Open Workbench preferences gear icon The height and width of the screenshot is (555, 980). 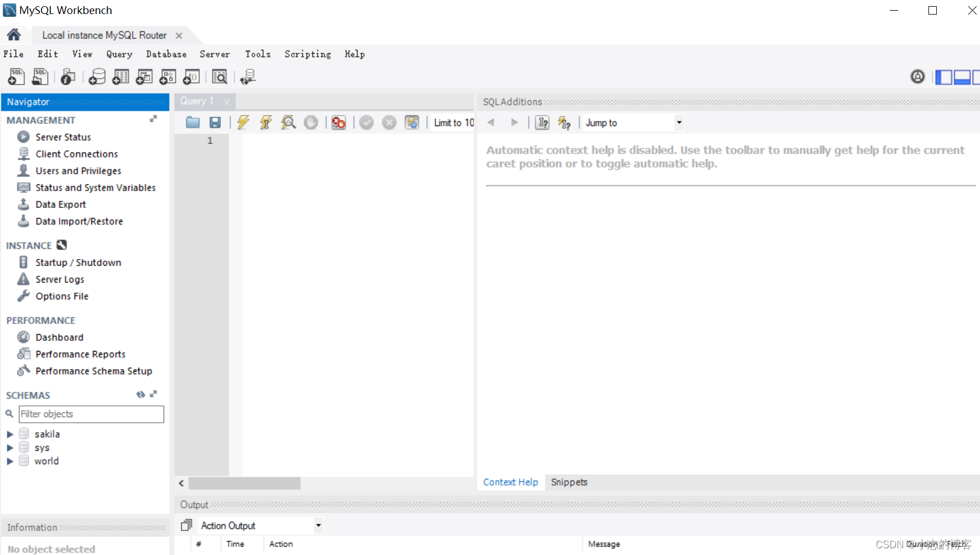918,76
